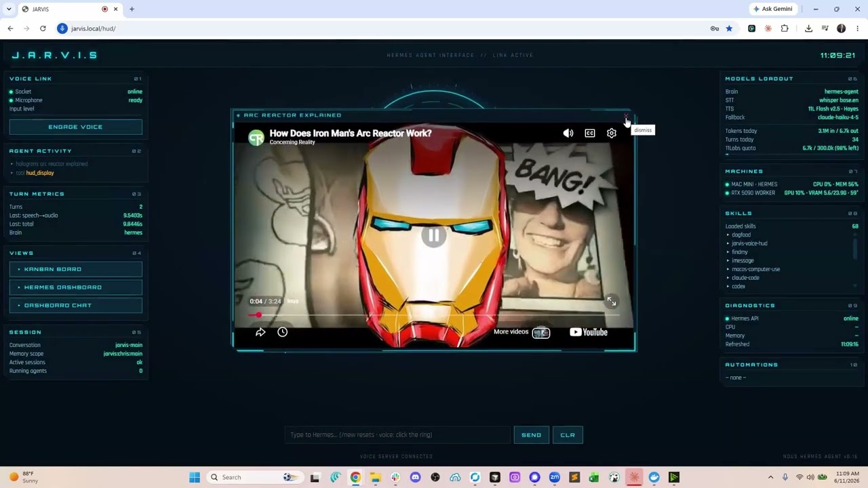Go back in browser history
The height and width of the screenshot is (488, 868).
coord(10,28)
